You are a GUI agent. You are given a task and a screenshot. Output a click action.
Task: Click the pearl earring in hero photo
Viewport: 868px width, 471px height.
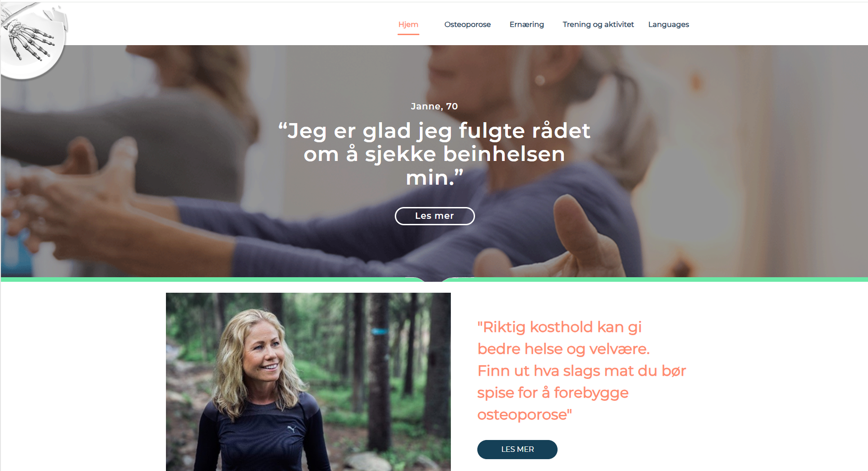[x=540, y=80]
